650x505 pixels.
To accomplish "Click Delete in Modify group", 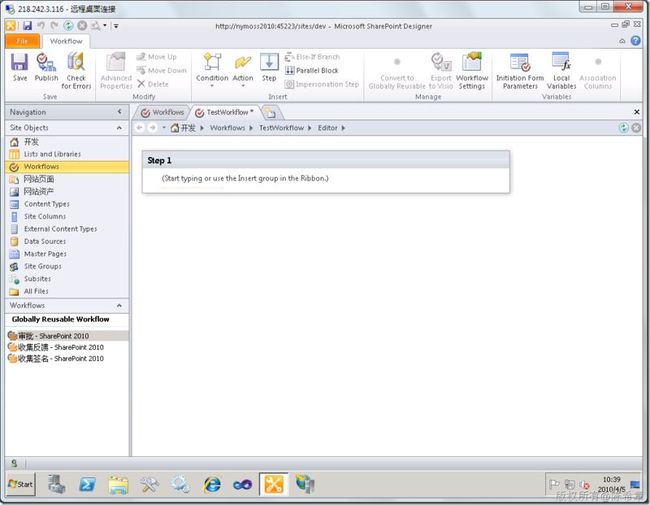I will [x=153, y=84].
